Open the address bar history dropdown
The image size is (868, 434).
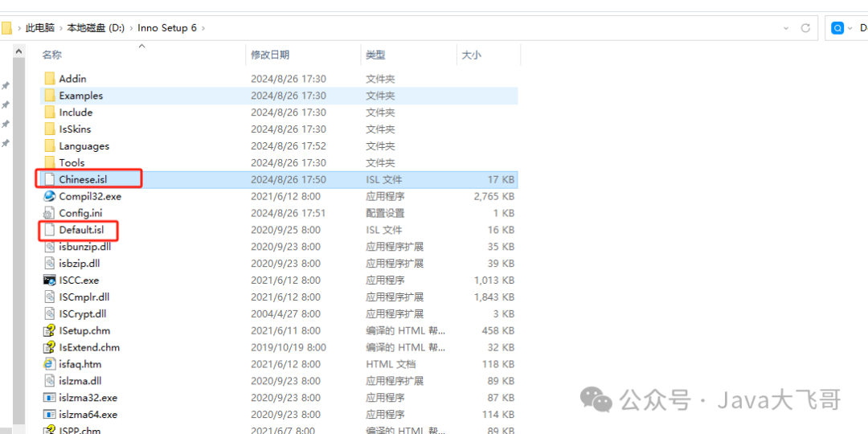tap(786, 27)
